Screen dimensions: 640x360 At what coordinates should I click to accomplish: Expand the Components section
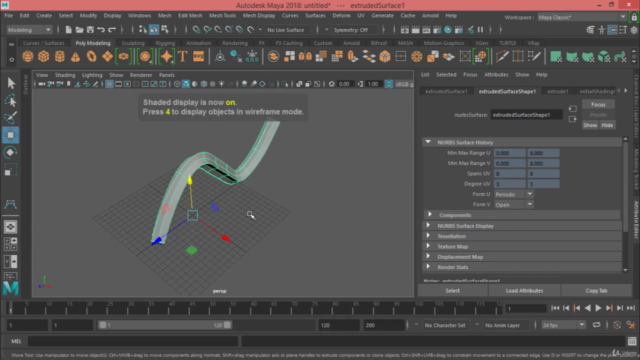tap(430, 215)
